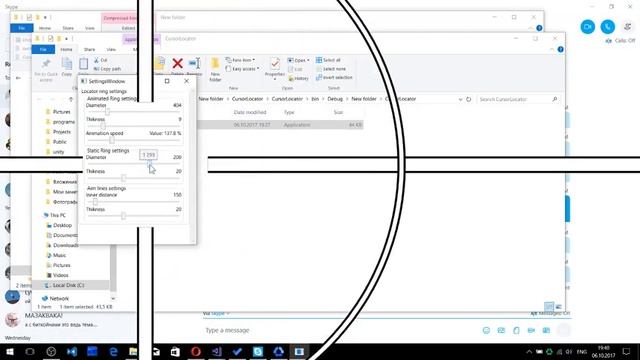640x360 pixels.
Task: Launch Opera from the taskbar
Action: click(196, 351)
